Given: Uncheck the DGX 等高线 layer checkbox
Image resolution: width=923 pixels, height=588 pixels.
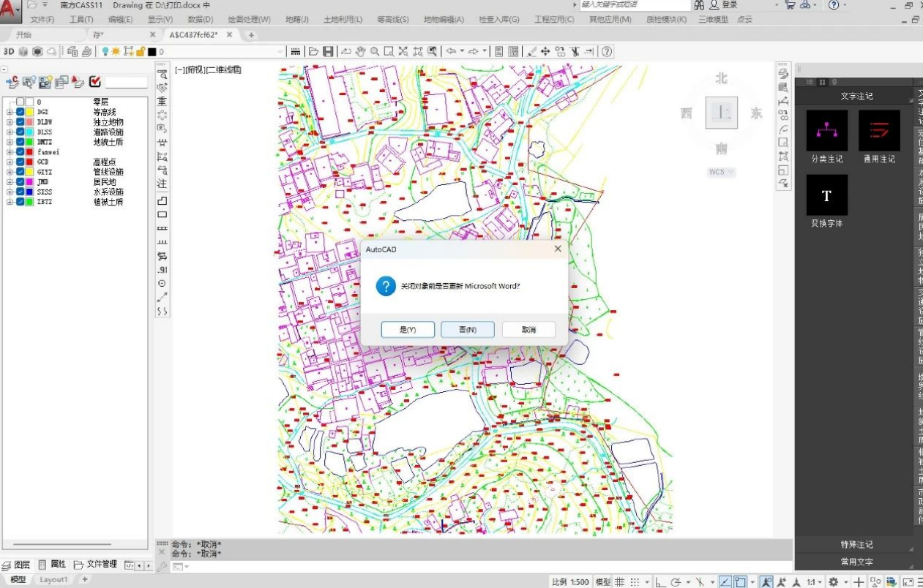Looking at the screenshot, I should point(20,112).
